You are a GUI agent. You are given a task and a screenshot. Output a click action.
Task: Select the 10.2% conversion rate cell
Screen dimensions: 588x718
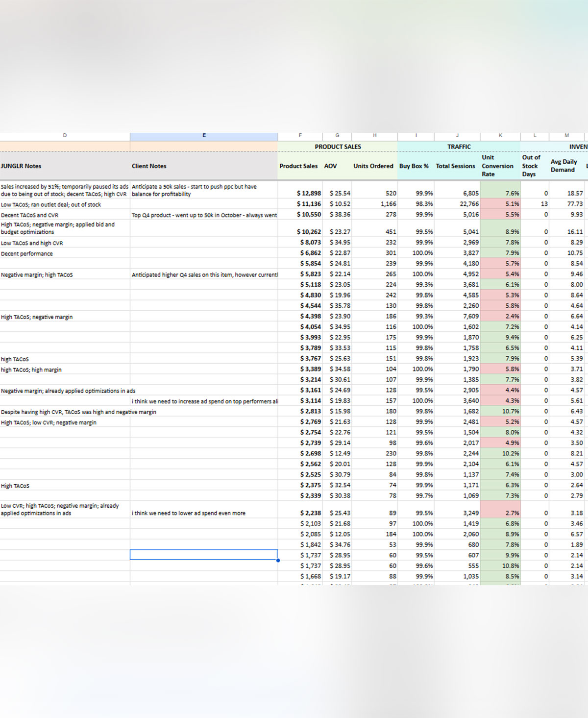coord(500,454)
